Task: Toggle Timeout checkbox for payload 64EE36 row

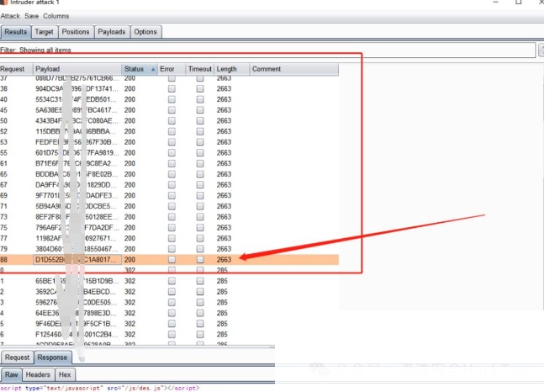Action: [200, 314]
